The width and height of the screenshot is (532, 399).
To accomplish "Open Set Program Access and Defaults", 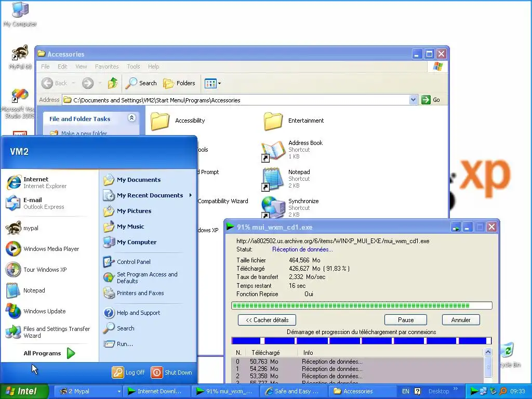I will coord(140,277).
